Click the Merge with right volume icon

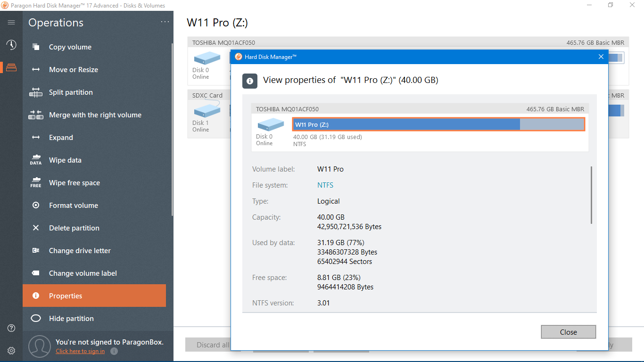pyautogui.click(x=36, y=115)
